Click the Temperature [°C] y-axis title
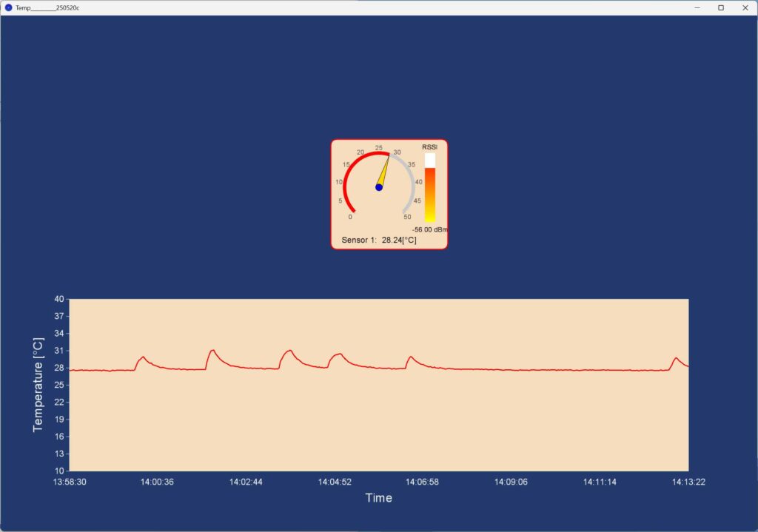758x532 pixels. tap(38, 385)
